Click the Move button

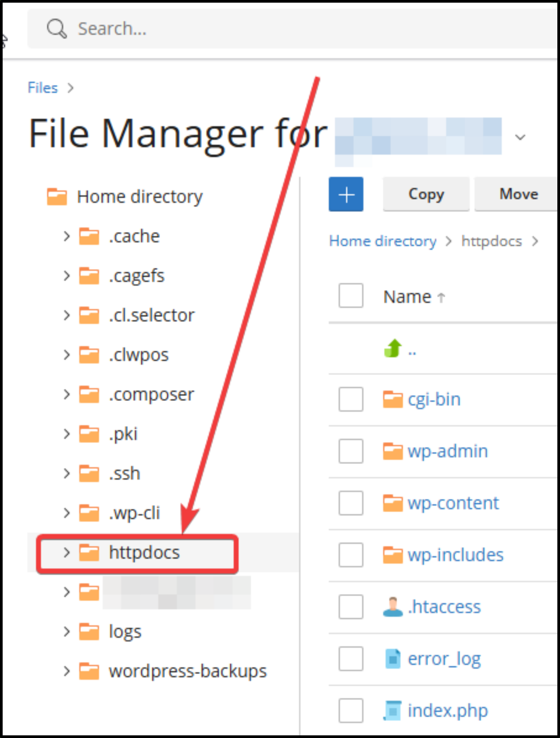tap(517, 194)
